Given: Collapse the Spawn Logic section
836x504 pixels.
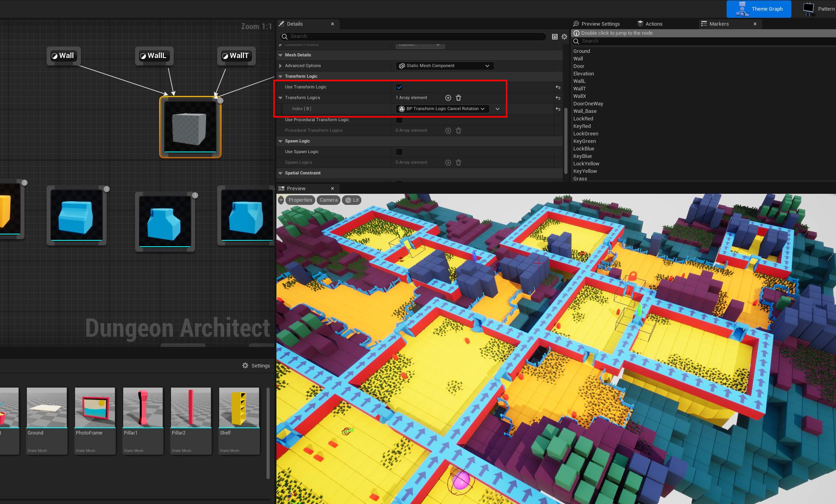Looking at the screenshot, I should (x=280, y=141).
